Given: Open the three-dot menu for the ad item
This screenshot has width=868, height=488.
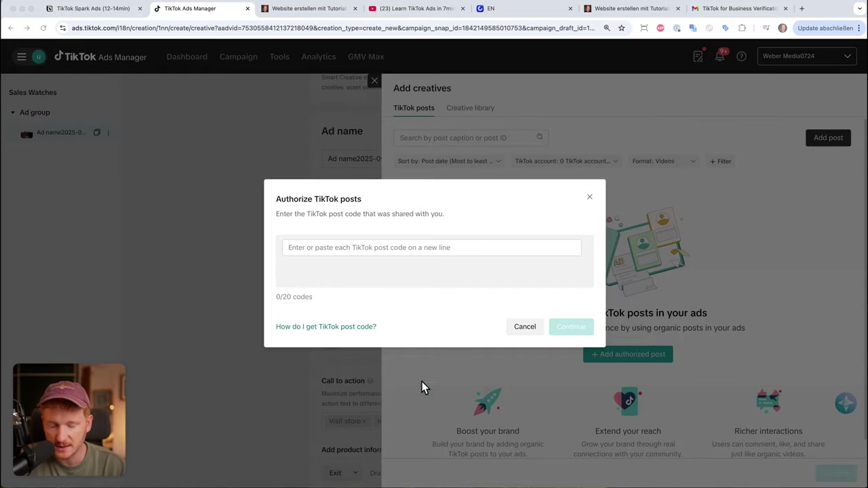Looking at the screenshot, I should (x=108, y=133).
